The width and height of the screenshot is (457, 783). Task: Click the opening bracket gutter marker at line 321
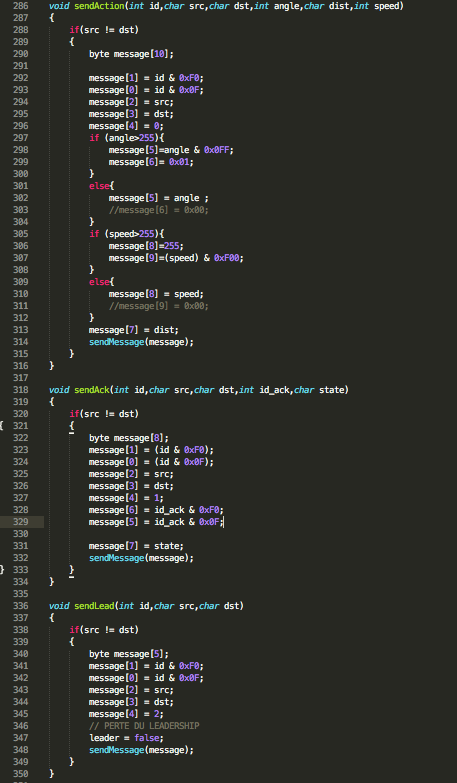2,425
